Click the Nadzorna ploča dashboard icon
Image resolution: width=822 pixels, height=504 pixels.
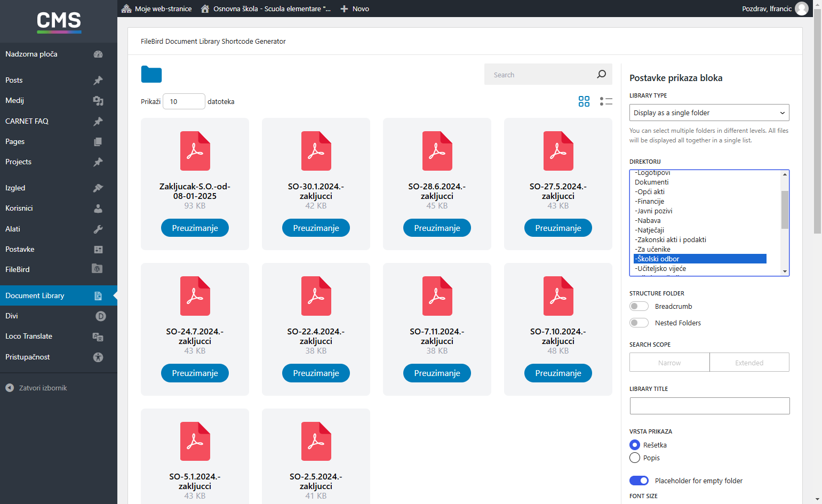click(98, 54)
